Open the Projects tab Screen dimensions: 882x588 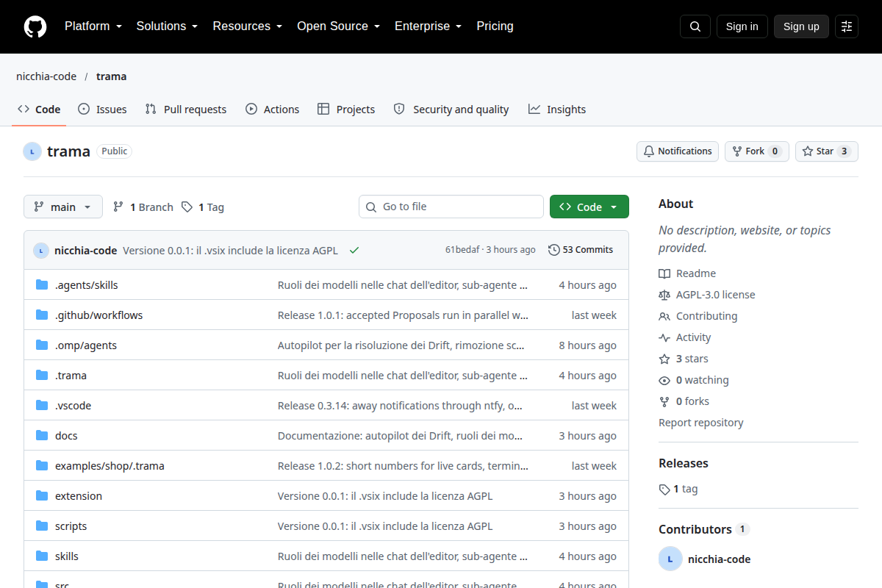tap(346, 110)
